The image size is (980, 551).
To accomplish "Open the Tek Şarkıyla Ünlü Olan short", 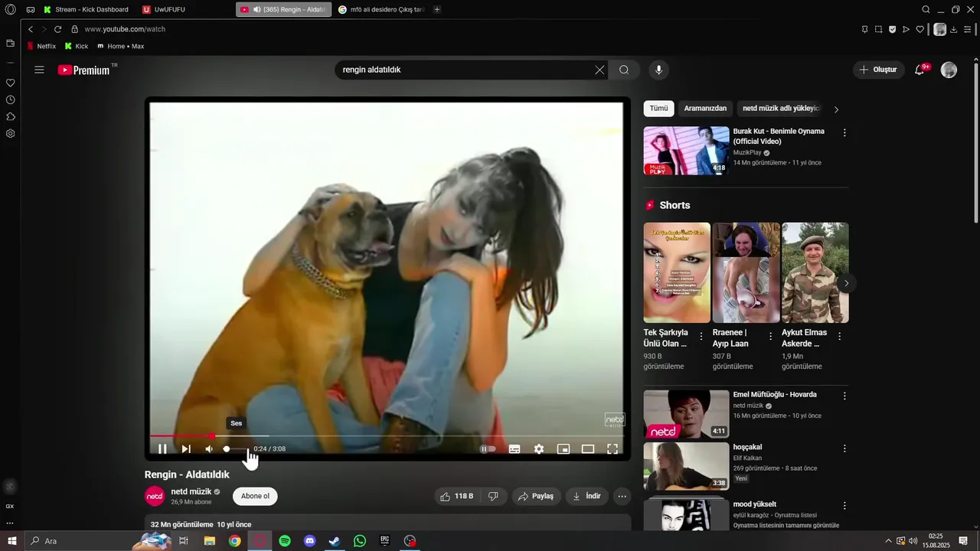I will (677, 272).
